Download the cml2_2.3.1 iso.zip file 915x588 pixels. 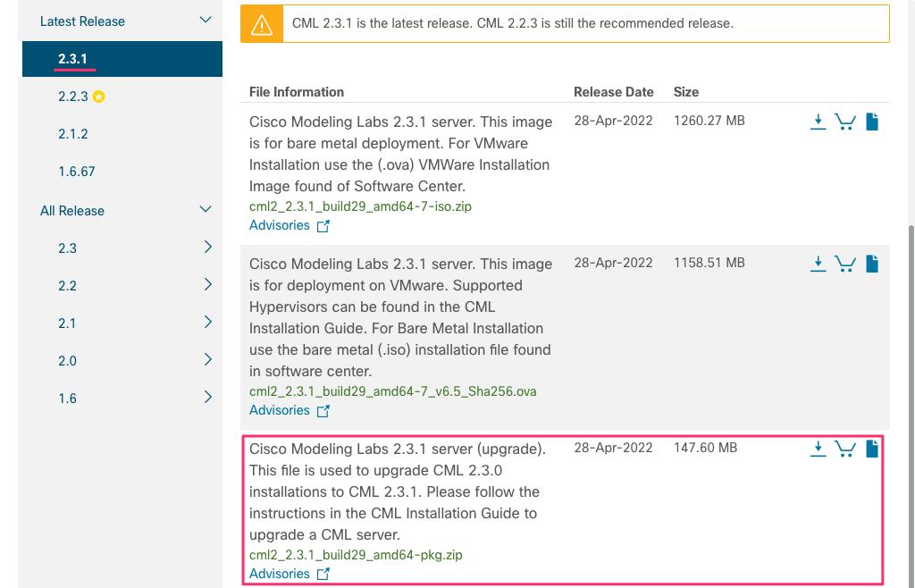coord(818,122)
